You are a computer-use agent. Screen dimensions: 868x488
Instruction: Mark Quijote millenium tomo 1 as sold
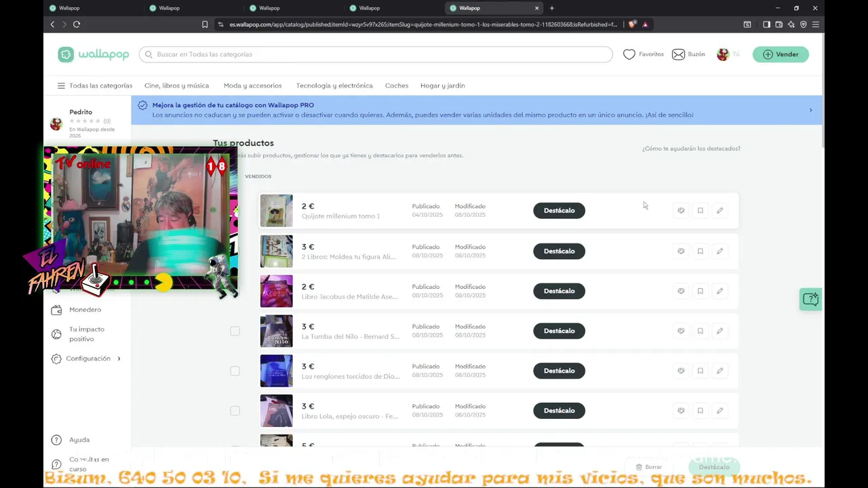[681, 211]
